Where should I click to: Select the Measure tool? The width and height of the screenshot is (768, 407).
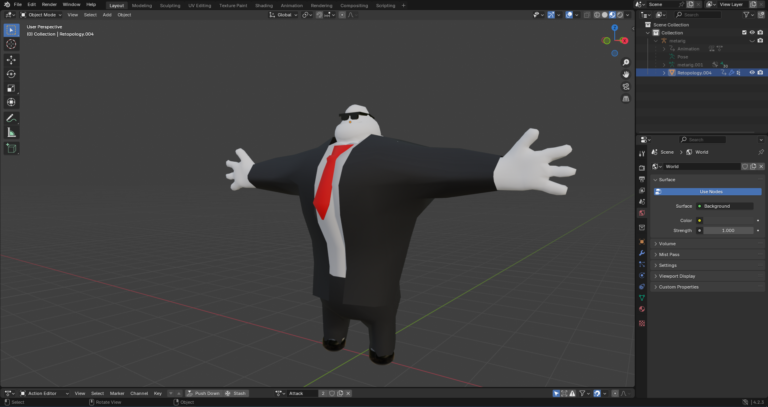pyautogui.click(x=11, y=132)
